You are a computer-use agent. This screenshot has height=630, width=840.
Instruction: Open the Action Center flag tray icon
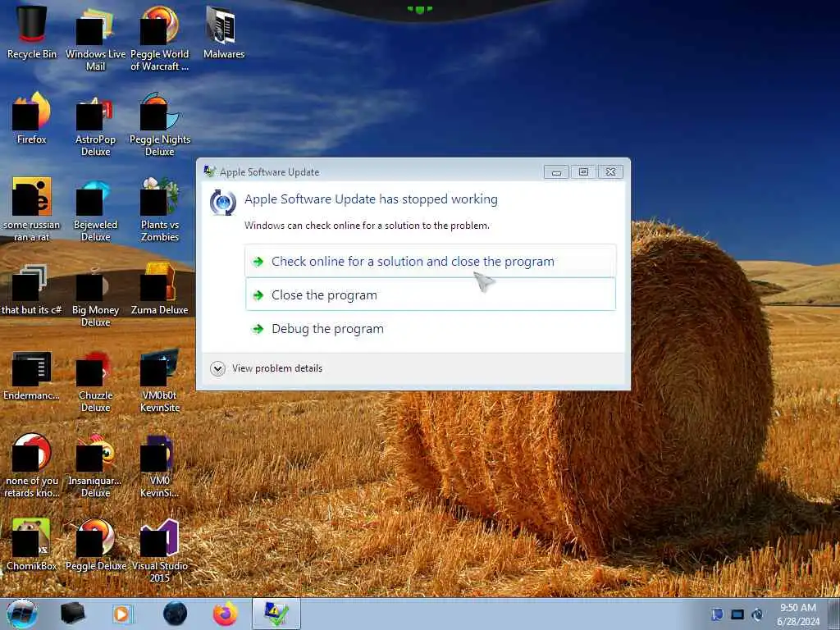(717, 614)
